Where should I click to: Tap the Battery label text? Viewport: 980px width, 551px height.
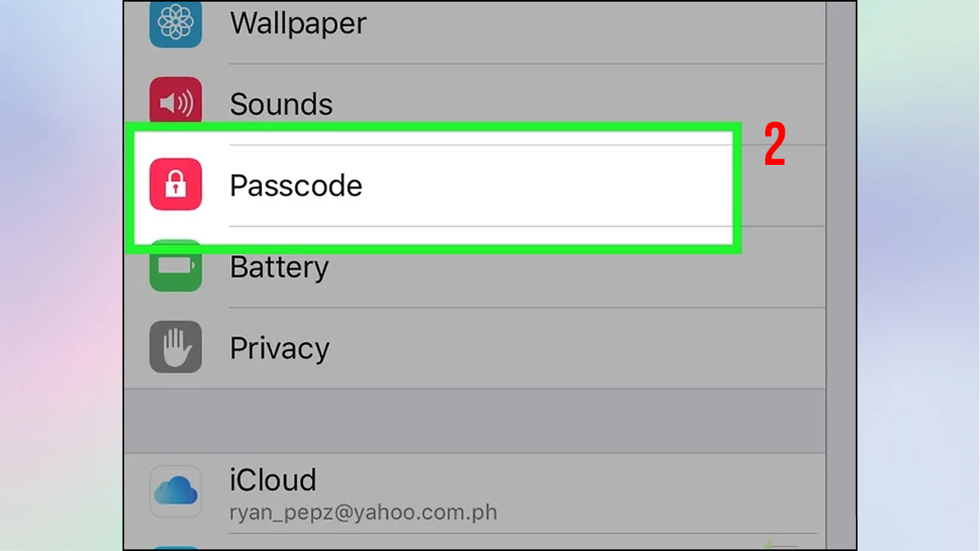point(278,267)
